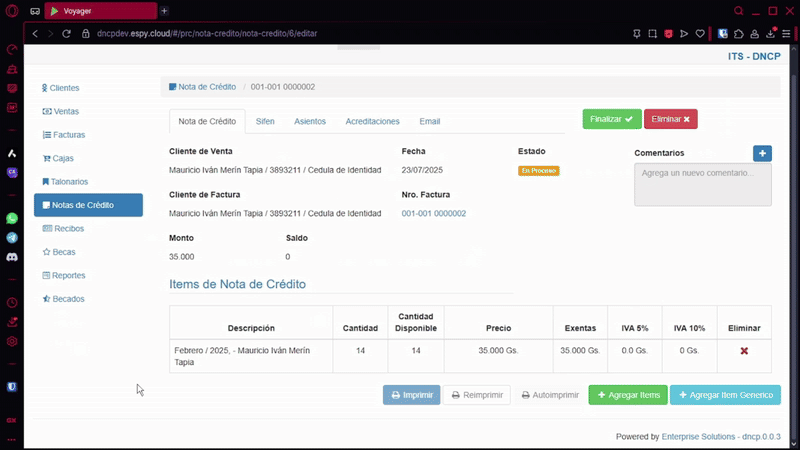This screenshot has height=450, width=800.
Task: Open WhatsApp in the Opera sidebar
Action: tap(12, 218)
